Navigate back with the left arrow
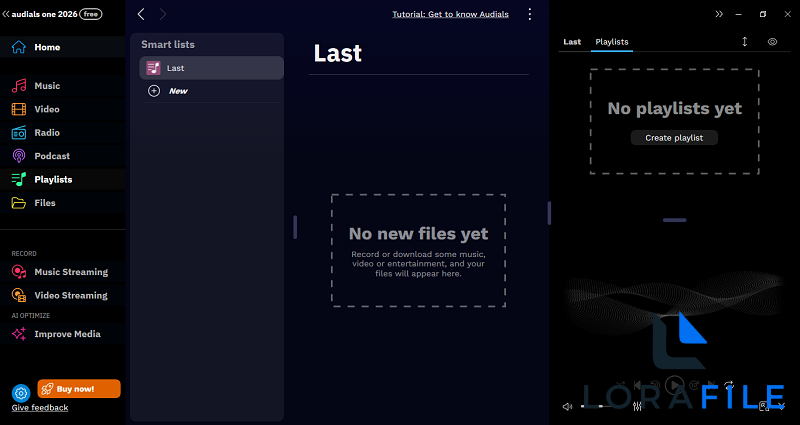Screen dimensions: 800x425 coord(141,14)
